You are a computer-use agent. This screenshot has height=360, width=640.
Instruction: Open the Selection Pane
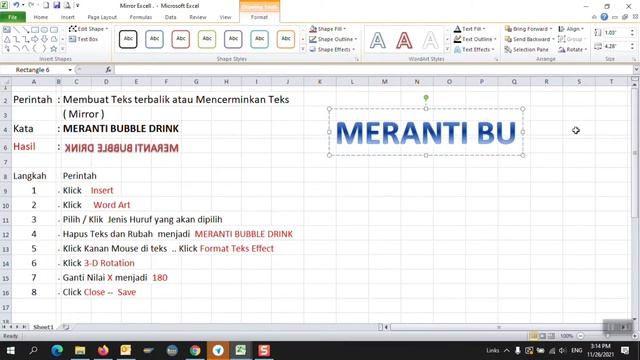527,49
